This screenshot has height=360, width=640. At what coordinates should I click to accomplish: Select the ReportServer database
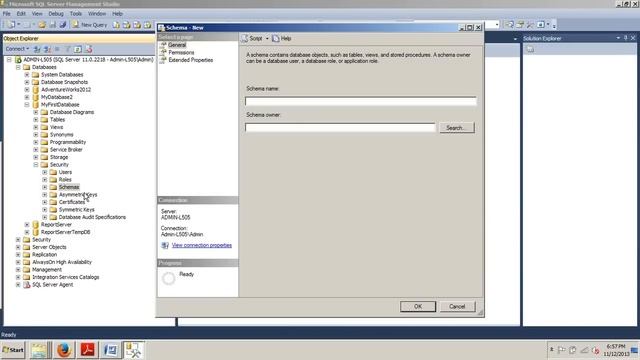56,225
